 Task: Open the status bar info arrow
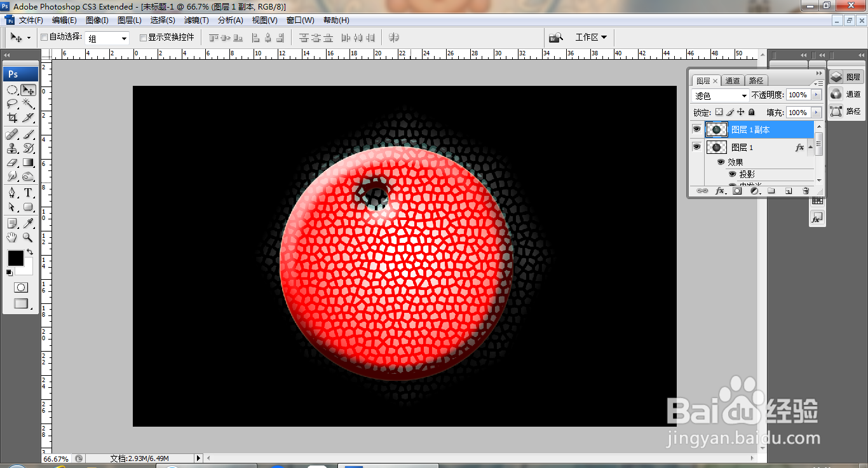(x=198, y=458)
